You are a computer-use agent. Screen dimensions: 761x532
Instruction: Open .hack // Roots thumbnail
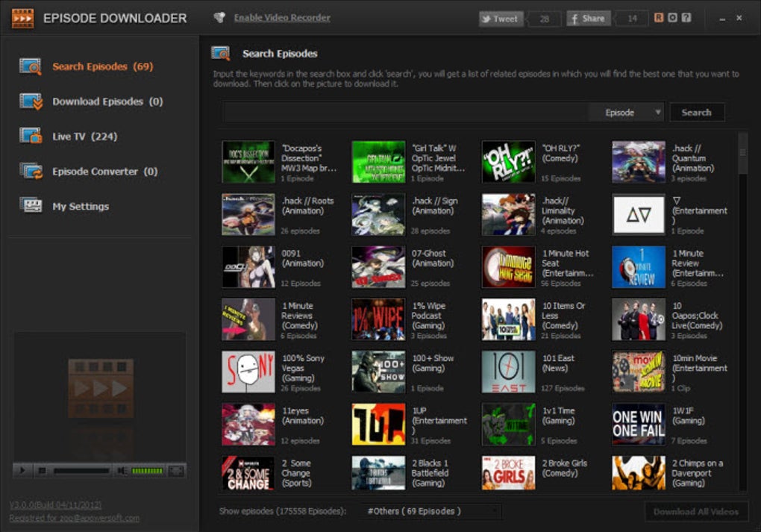click(248, 214)
